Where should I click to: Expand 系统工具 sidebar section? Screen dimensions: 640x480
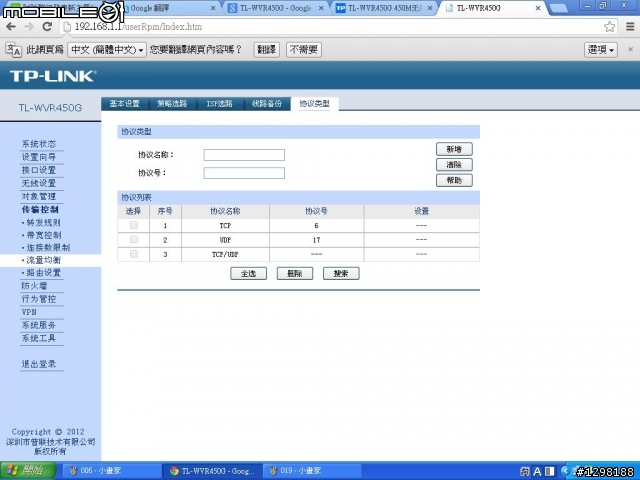click(x=39, y=338)
